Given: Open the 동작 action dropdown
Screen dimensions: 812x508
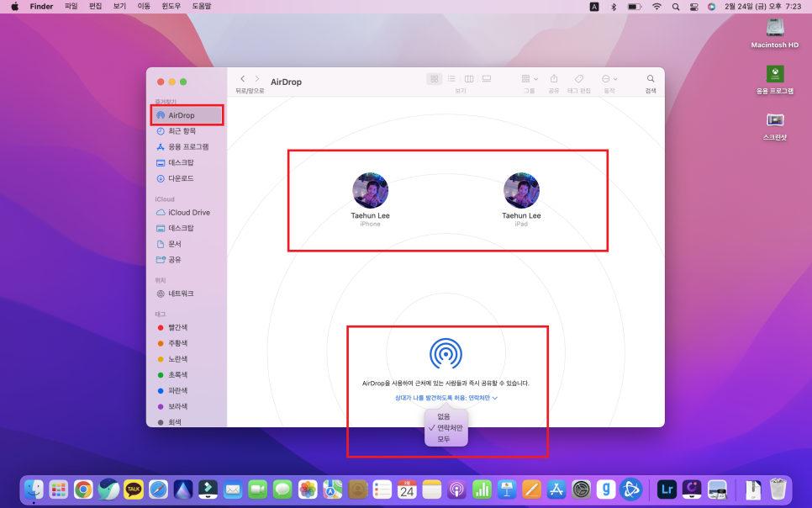Looking at the screenshot, I should click(x=609, y=79).
